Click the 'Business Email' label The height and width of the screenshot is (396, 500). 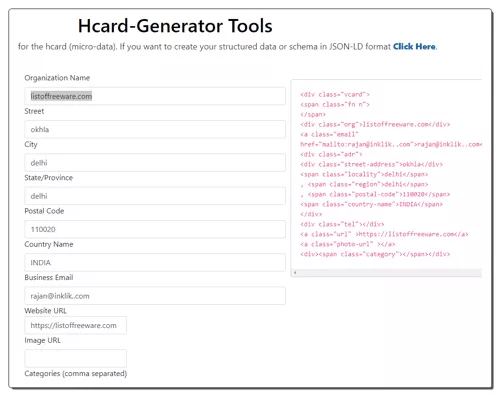click(49, 277)
